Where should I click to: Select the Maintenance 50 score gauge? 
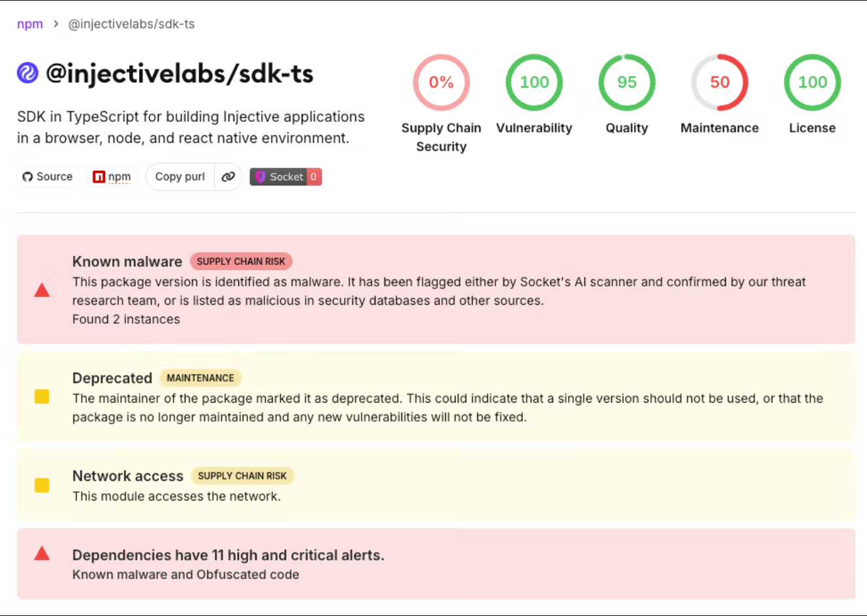point(719,82)
